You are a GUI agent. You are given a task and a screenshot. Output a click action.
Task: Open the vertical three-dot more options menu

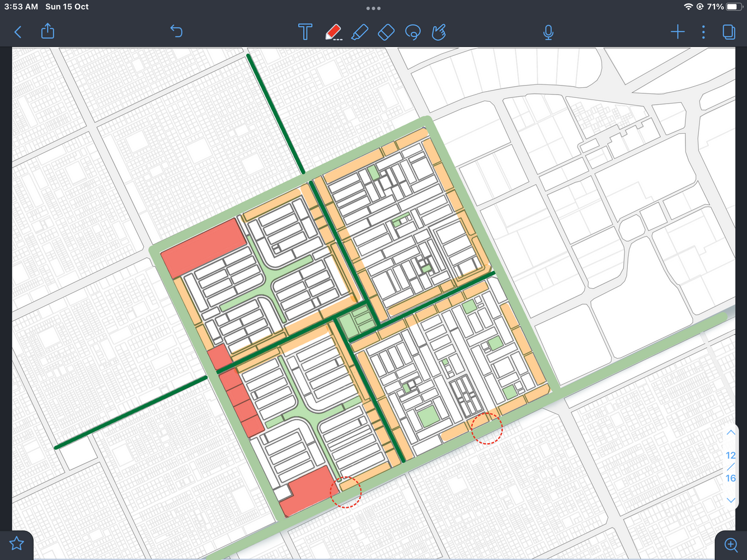tap(703, 32)
